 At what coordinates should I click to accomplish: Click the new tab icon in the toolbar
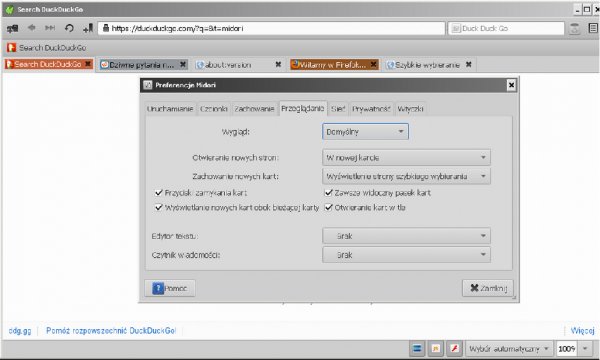(12, 28)
